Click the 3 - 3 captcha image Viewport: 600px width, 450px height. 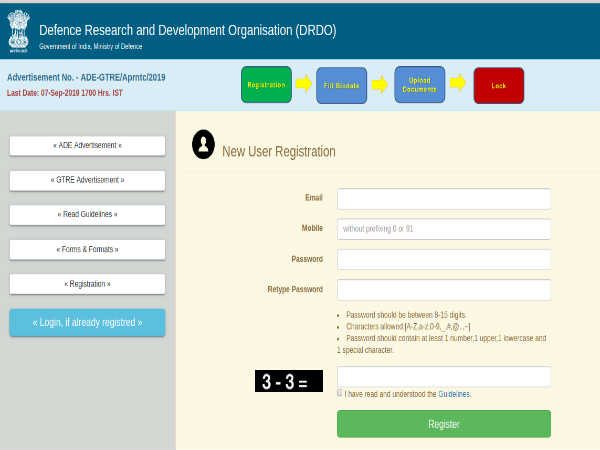(288, 381)
